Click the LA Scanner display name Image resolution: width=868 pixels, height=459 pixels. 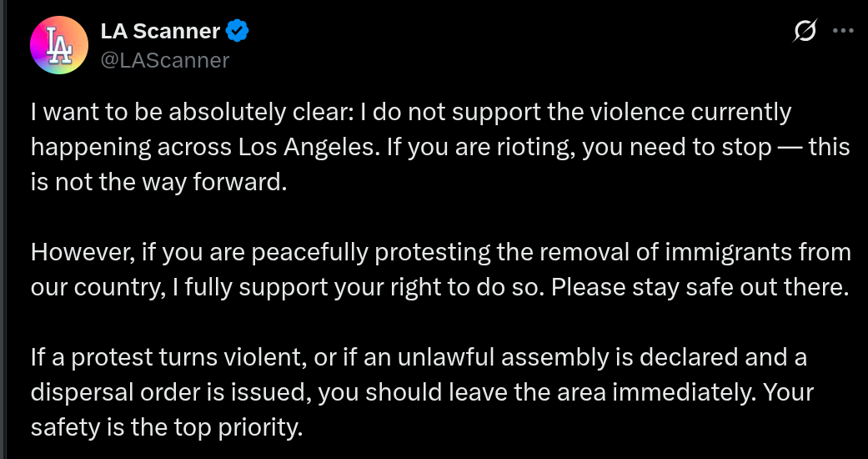(160, 32)
